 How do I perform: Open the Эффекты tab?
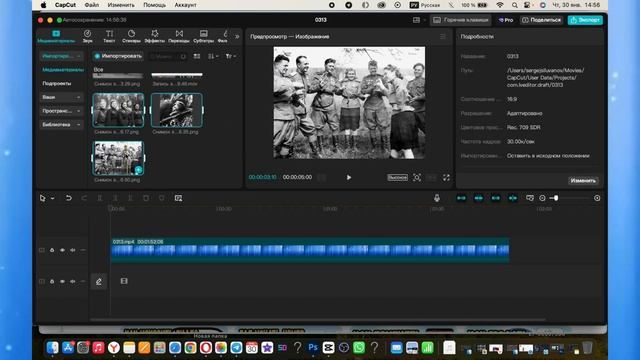tap(155, 36)
